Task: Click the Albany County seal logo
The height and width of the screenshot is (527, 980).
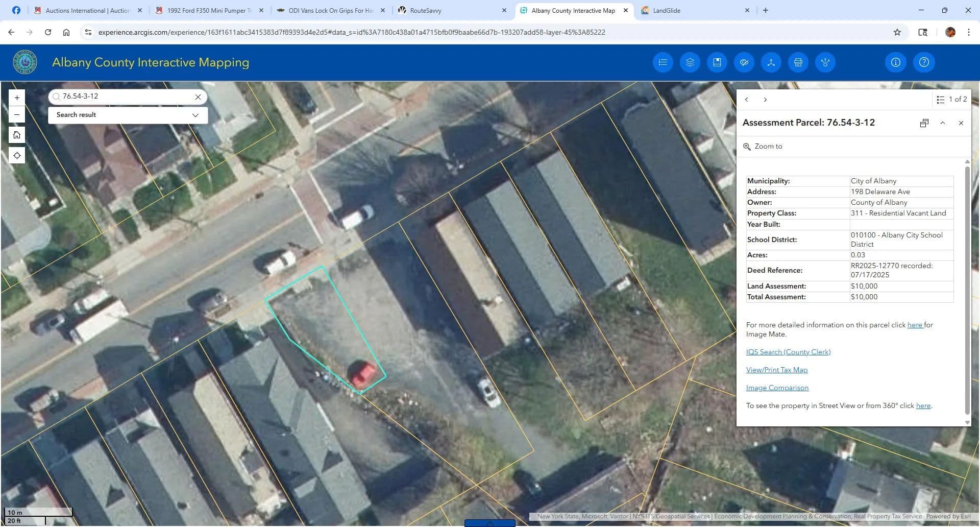Action: [x=24, y=62]
